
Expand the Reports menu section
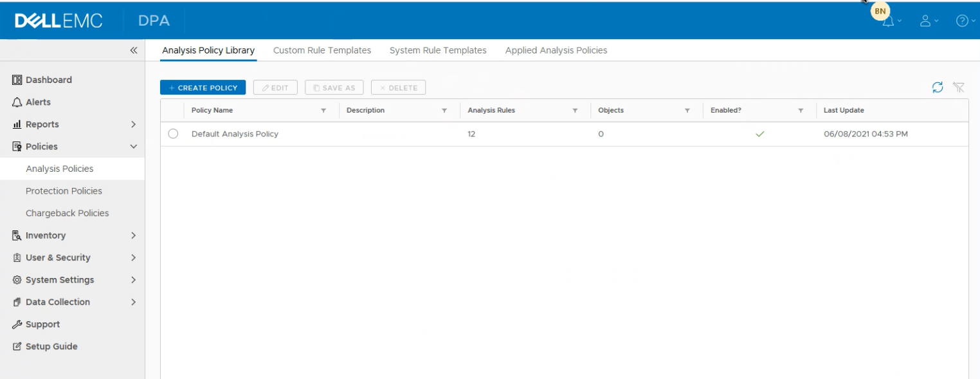point(134,124)
